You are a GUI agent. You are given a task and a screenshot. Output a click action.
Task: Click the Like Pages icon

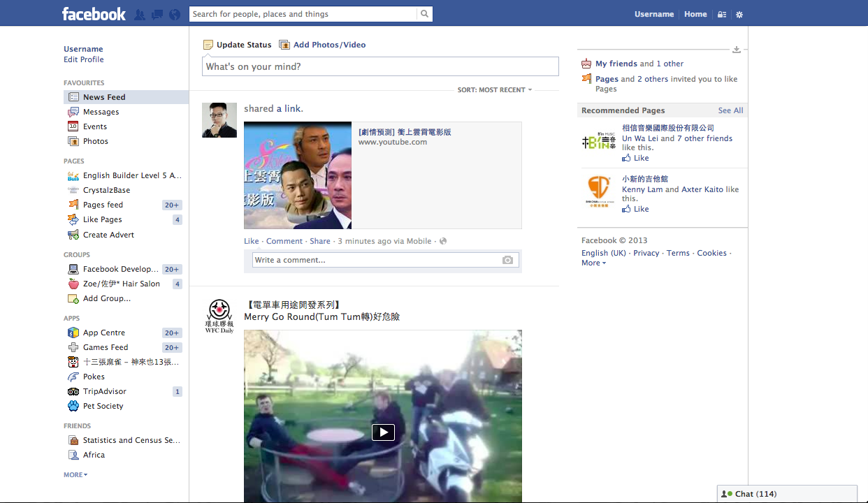coord(73,219)
